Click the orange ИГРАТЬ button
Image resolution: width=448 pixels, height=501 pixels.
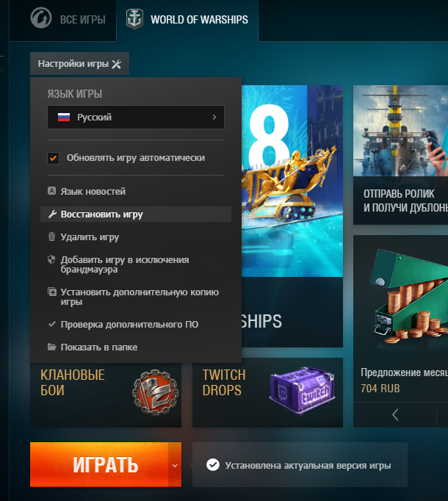click(99, 464)
